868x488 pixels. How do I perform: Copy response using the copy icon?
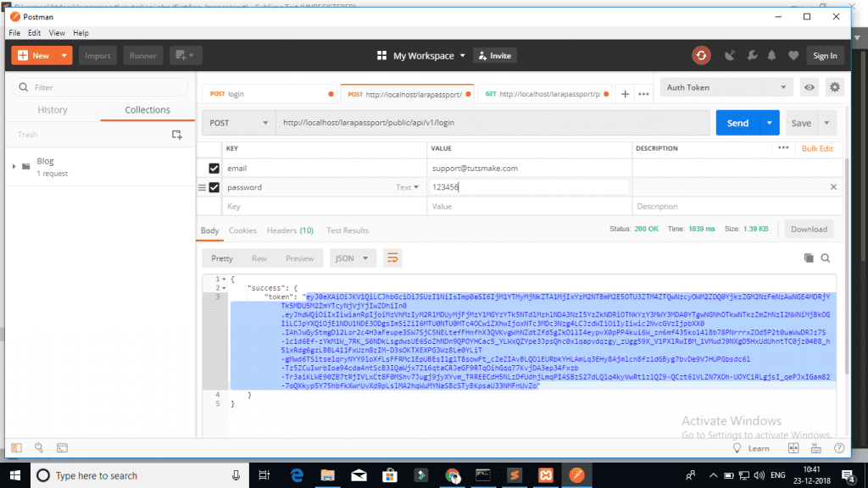click(808, 258)
